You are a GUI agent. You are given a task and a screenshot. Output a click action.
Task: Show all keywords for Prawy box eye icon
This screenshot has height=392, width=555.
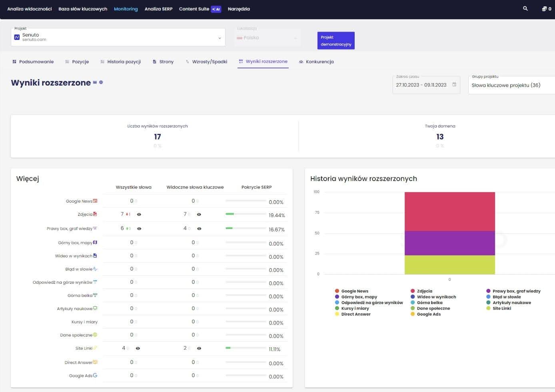139,229
